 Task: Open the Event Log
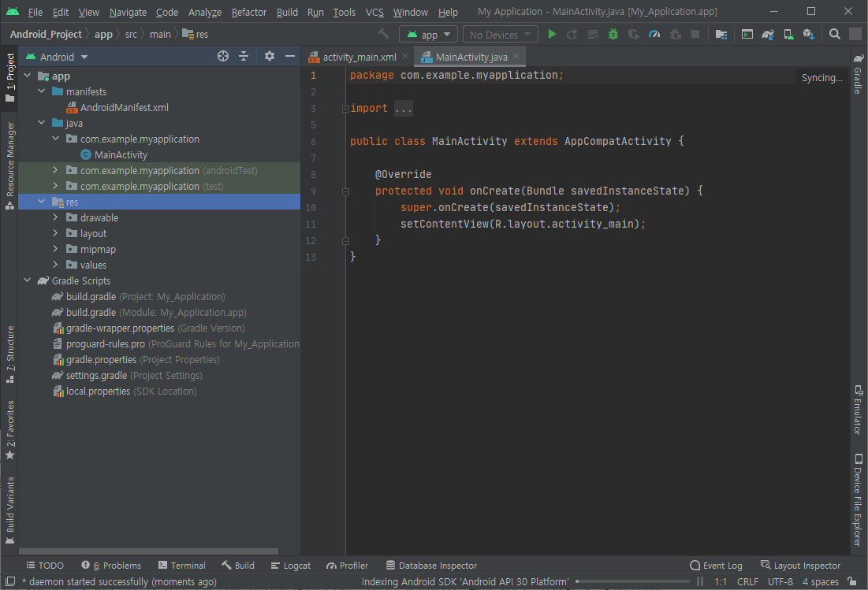click(x=716, y=565)
